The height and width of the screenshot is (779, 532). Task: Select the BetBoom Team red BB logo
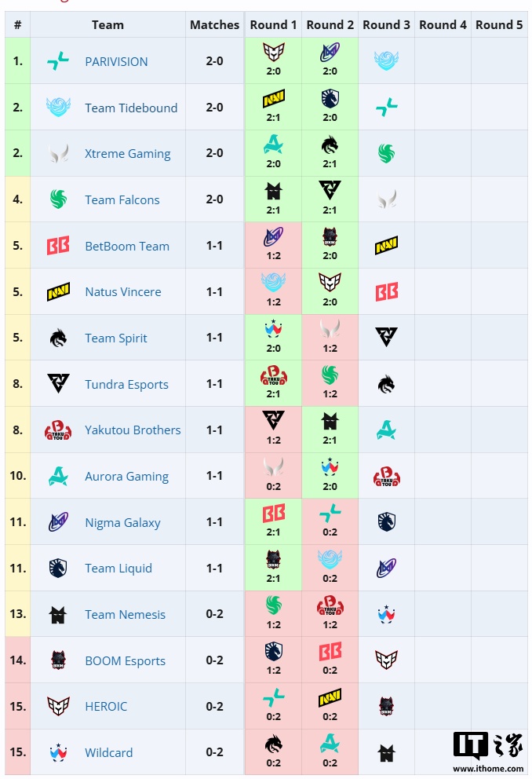point(56,246)
